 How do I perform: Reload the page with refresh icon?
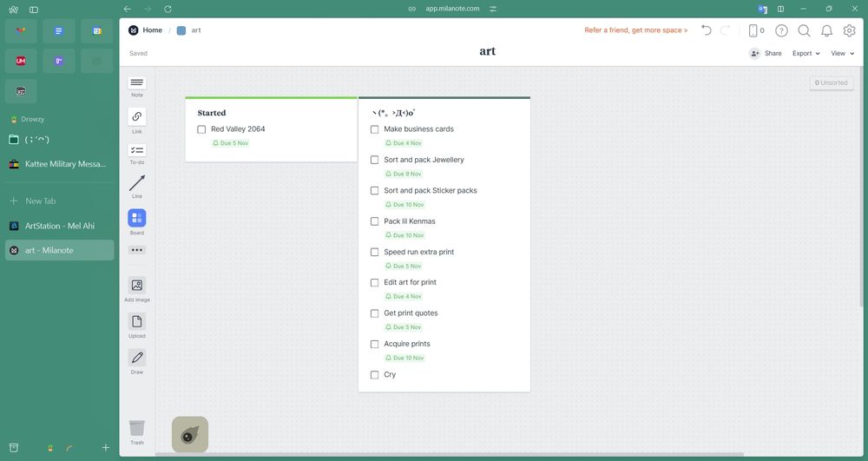pos(168,9)
